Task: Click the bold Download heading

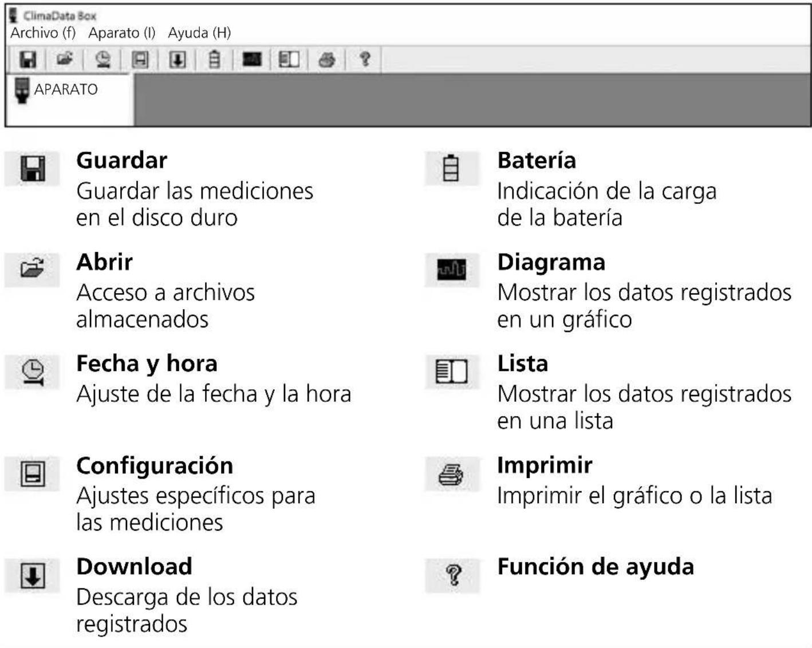Action: [134, 567]
